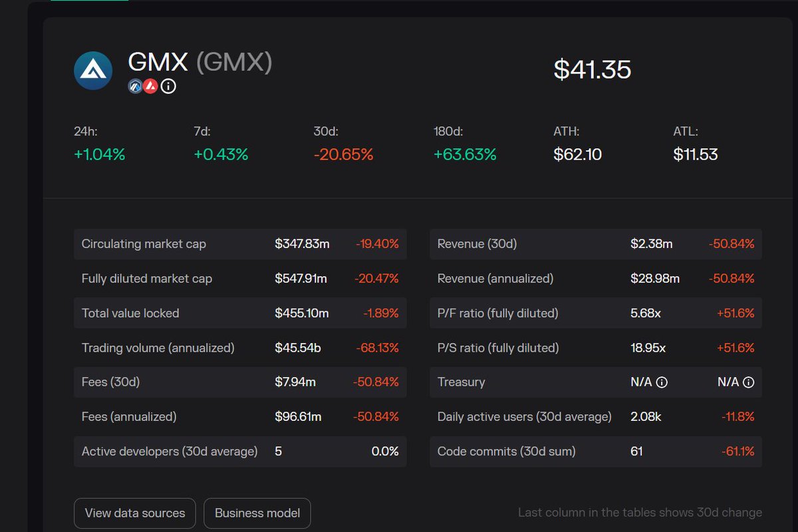Click the Avalanche chain icon under GMX

tap(150, 86)
